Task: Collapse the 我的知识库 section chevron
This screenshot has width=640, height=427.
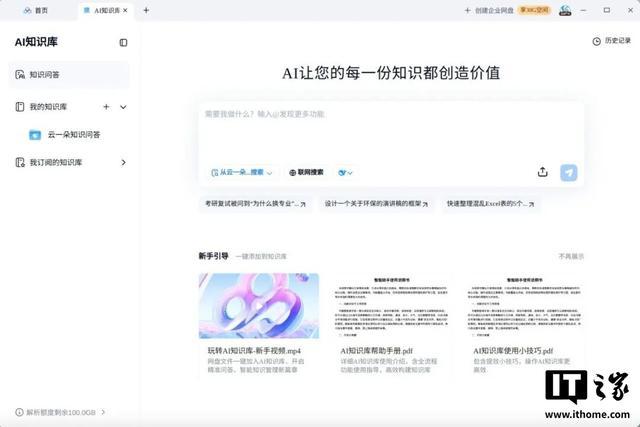Action: 123,107
